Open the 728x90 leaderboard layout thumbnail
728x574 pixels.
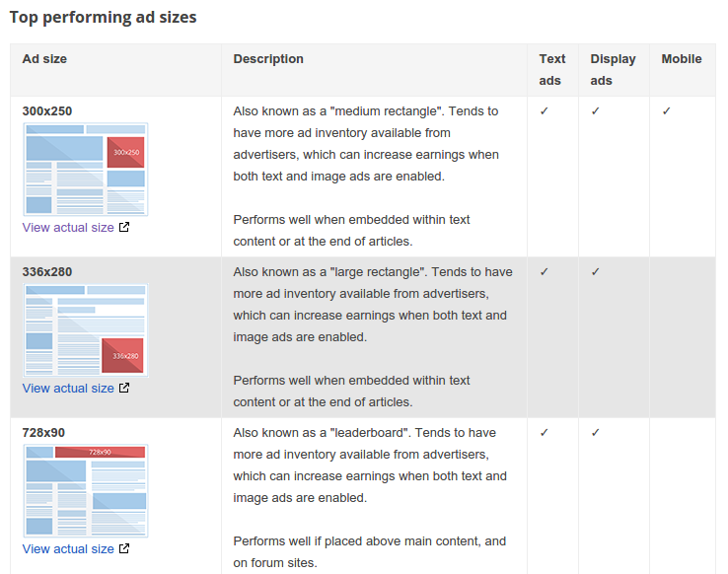tap(86, 490)
